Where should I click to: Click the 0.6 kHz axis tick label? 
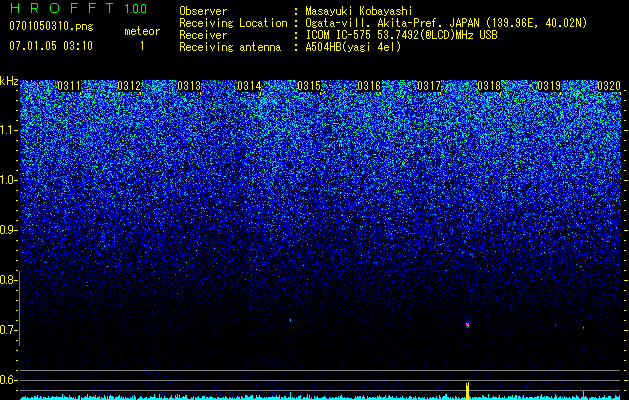tap(7, 380)
